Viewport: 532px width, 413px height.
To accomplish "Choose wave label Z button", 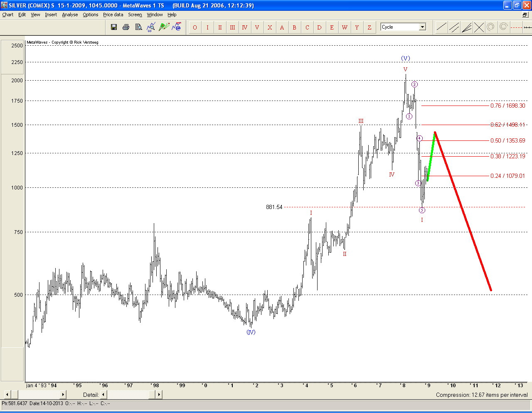I will pyautogui.click(x=369, y=27).
